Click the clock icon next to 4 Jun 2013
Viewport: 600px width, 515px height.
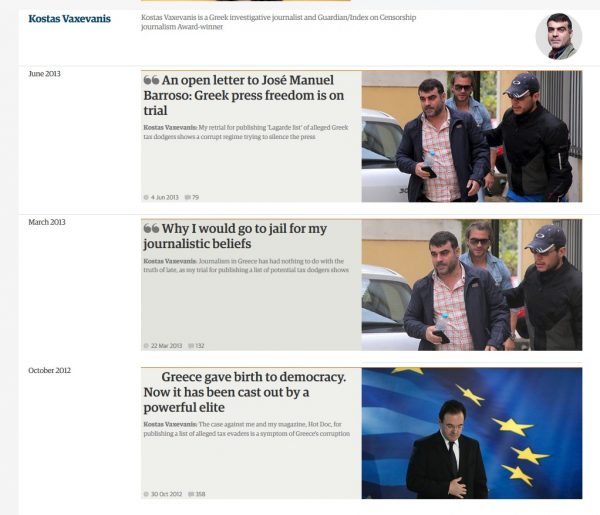click(146, 197)
